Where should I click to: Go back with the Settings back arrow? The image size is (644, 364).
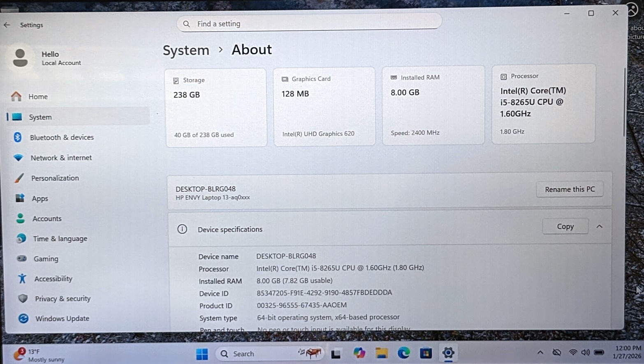7,25
